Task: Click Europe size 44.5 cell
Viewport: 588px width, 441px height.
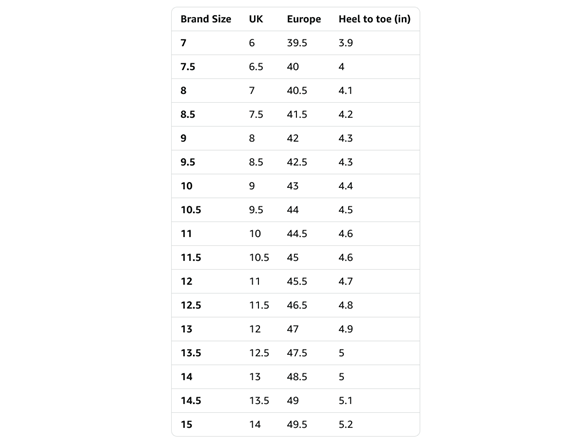Action: pos(297,234)
